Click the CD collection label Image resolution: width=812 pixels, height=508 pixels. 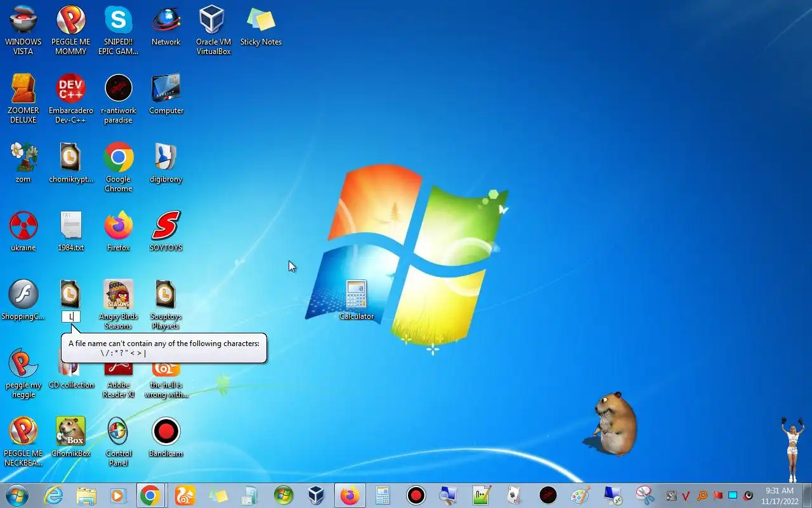tap(71, 385)
